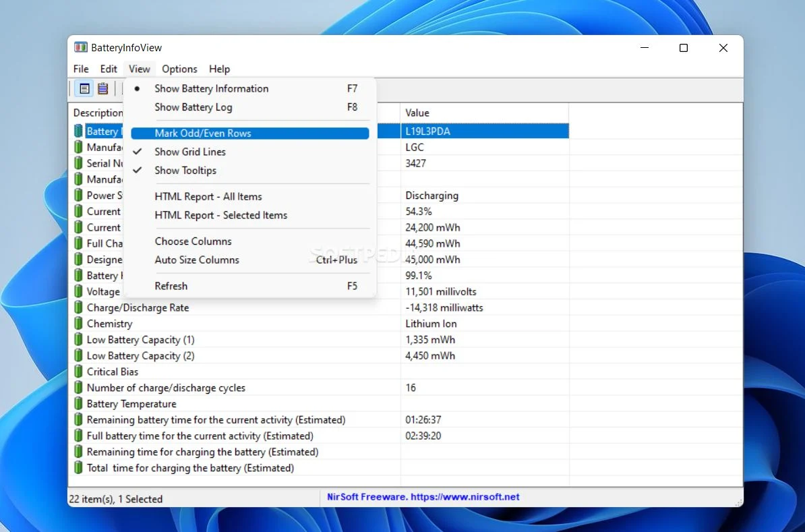805x532 pixels.
Task: Enable Mark Odd/Even Rows option
Action: (203, 134)
